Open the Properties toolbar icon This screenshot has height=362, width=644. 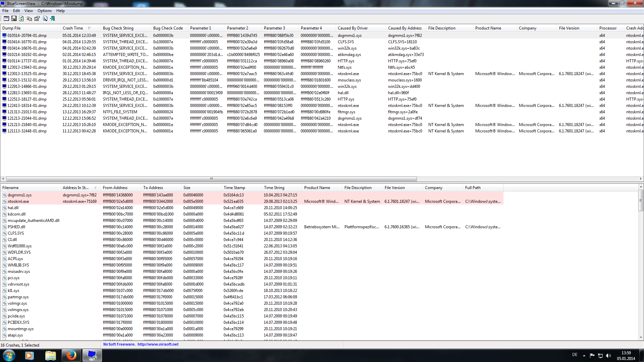click(x=37, y=19)
